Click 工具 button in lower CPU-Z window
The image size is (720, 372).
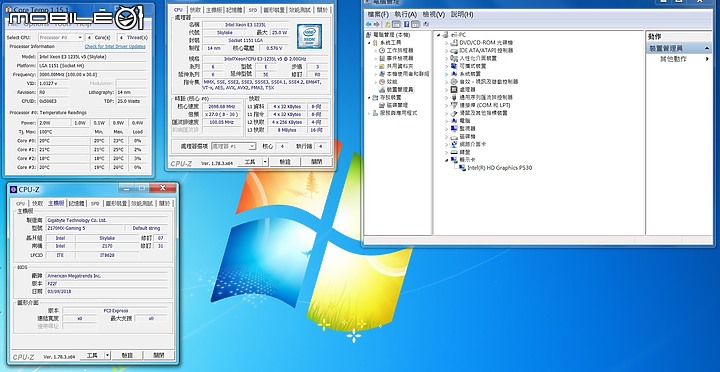pos(92,355)
